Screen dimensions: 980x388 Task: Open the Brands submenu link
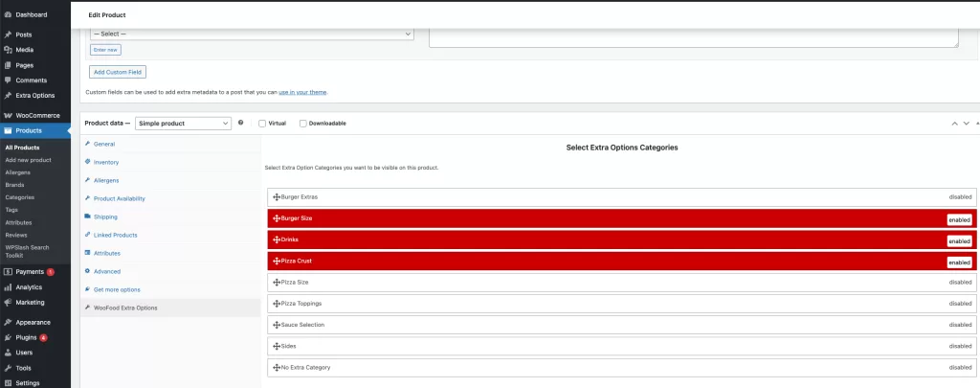click(x=14, y=185)
